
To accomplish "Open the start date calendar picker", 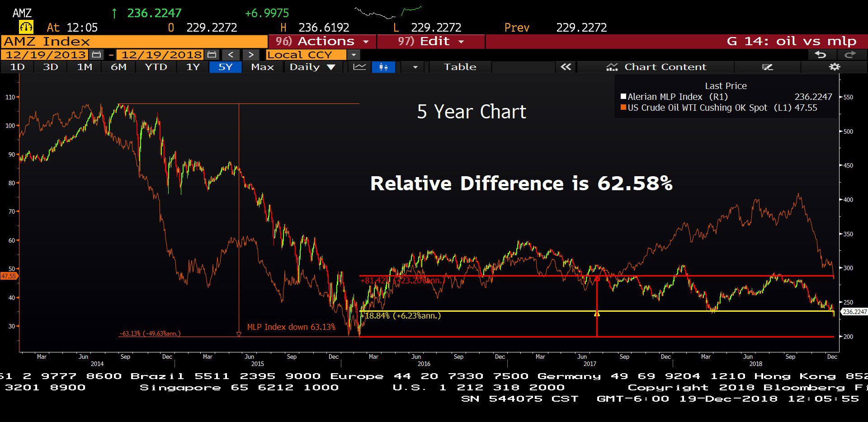I will coord(96,55).
